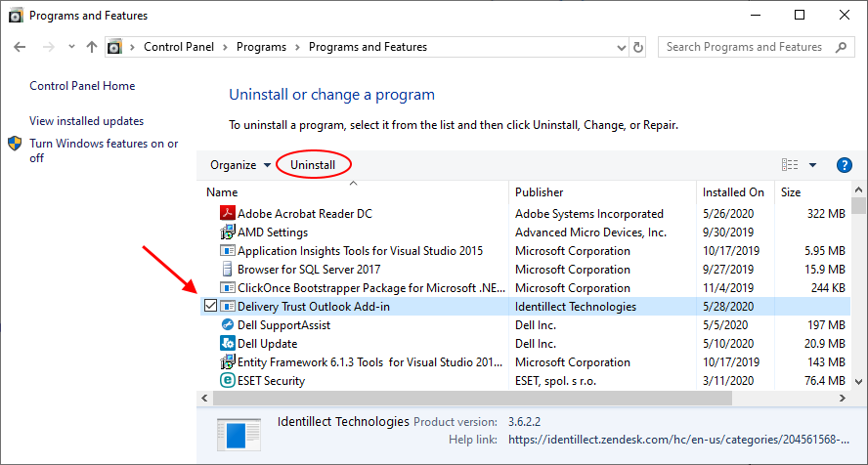The image size is (868, 465).
Task: Refresh the Programs and Features list
Action: pos(638,47)
